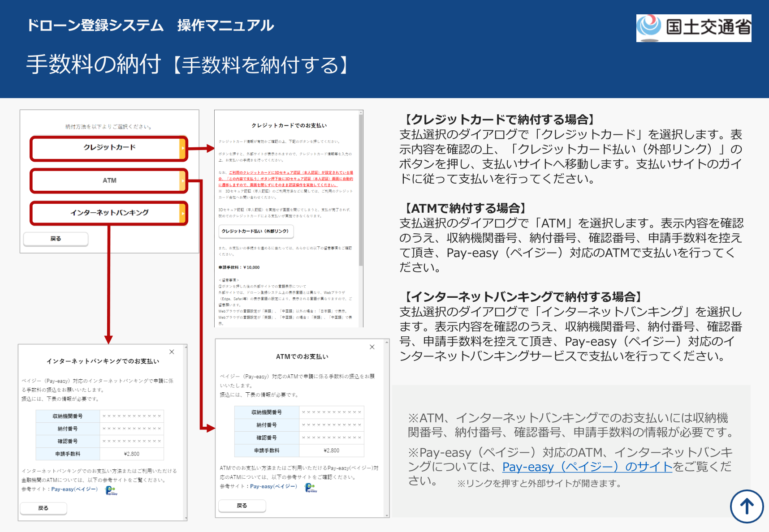Select the クレジットカード payment button
Screen dimensions: 769x532
point(109,148)
